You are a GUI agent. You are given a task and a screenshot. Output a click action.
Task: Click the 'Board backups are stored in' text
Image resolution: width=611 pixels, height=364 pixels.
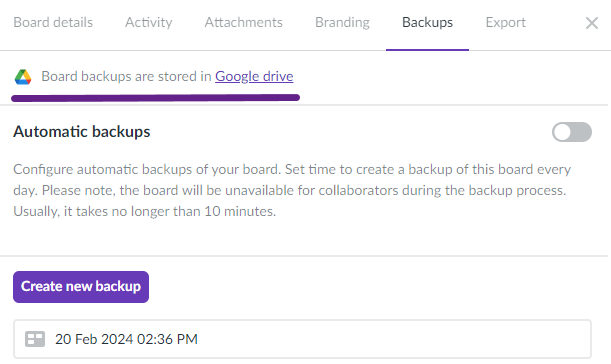[x=126, y=76]
